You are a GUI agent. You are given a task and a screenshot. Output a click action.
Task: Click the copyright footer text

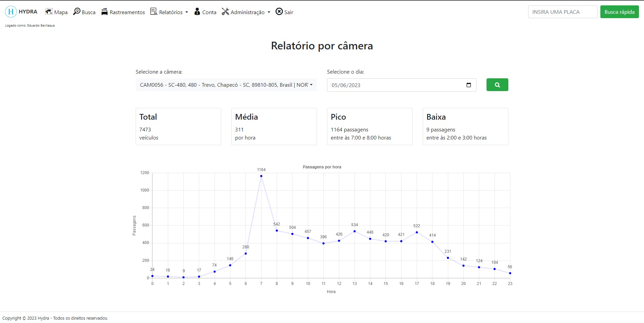coord(55,318)
